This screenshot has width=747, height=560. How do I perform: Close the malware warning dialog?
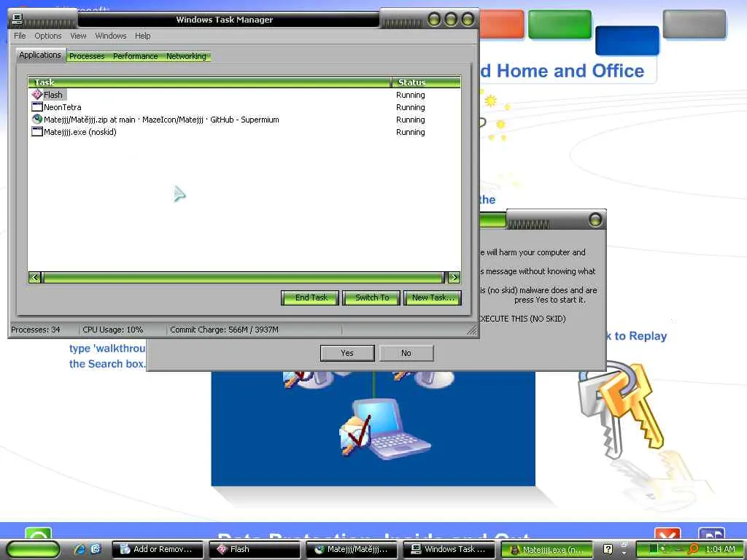(x=595, y=220)
